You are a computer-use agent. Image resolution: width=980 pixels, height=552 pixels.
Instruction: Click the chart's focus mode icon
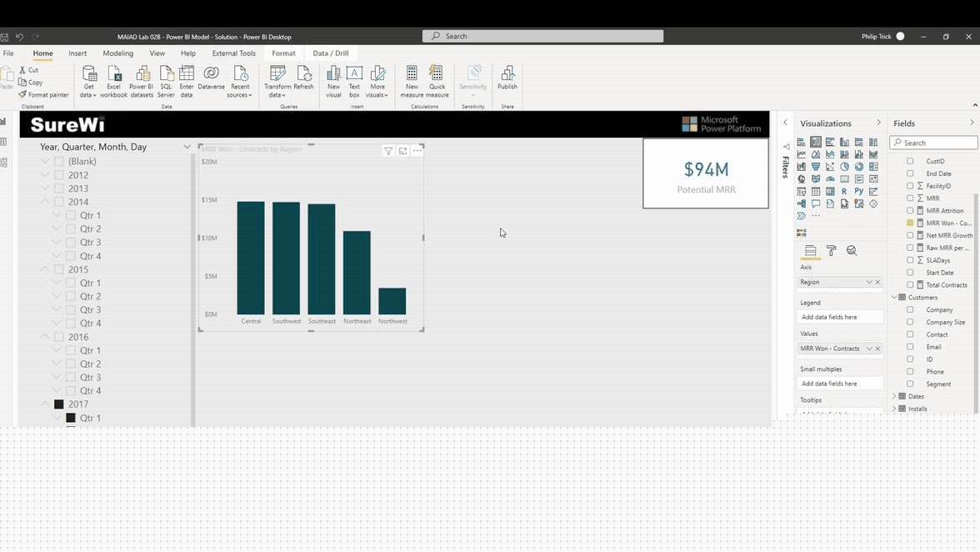point(402,151)
